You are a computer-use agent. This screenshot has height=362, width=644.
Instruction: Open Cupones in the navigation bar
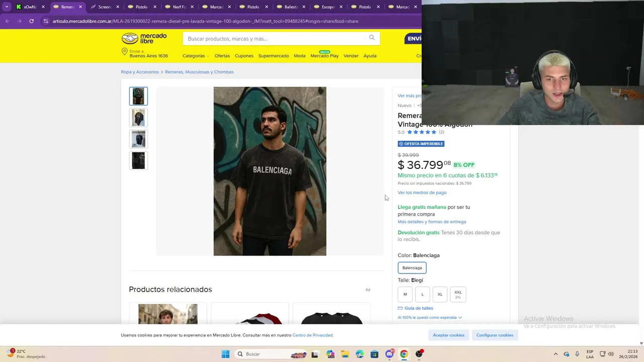point(244,56)
